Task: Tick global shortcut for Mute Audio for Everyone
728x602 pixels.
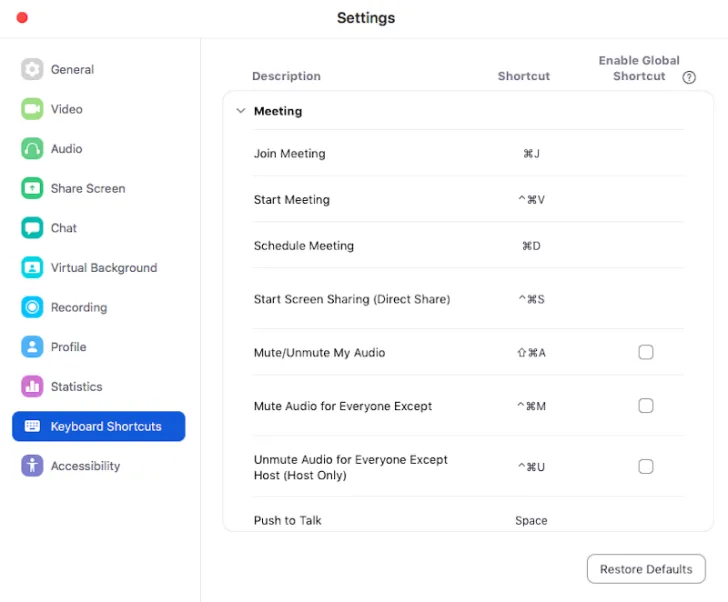Action: (646, 406)
